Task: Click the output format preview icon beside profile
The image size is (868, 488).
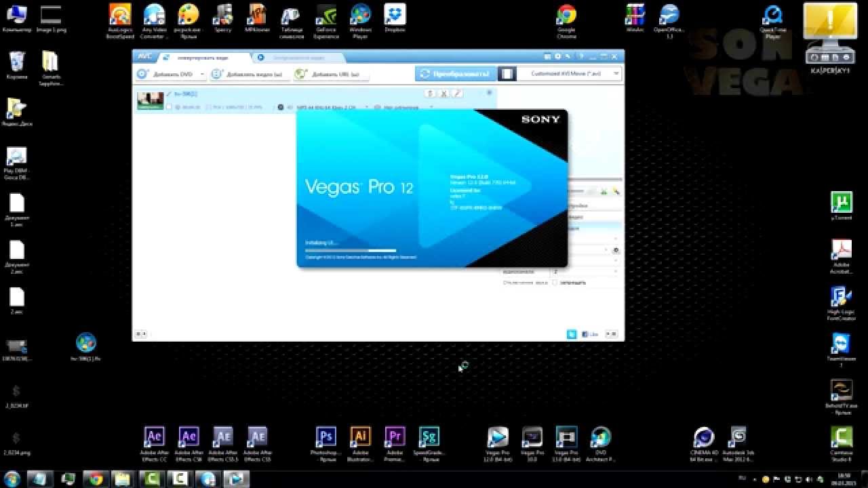Action: click(x=507, y=73)
